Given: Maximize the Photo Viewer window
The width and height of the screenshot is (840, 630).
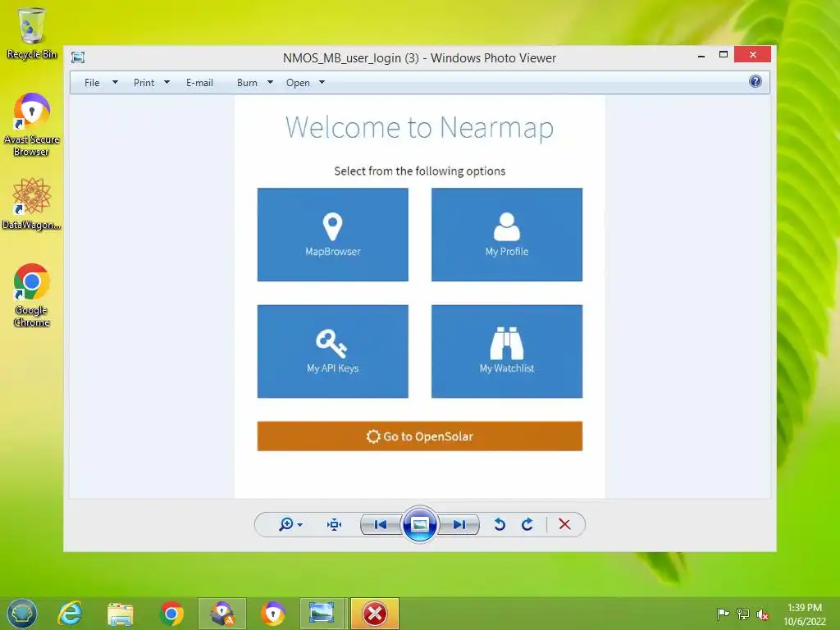Looking at the screenshot, I should [724, 55].
